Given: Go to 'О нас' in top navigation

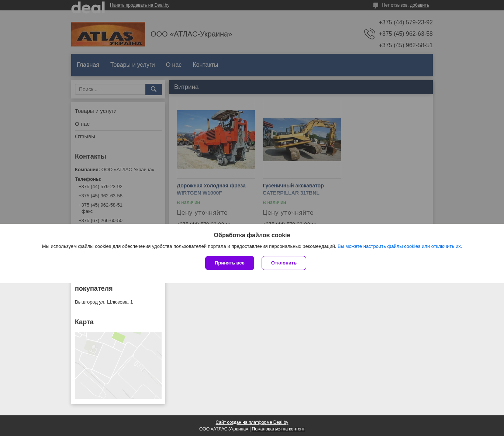Looking at the screenshot, I should 174,65.
